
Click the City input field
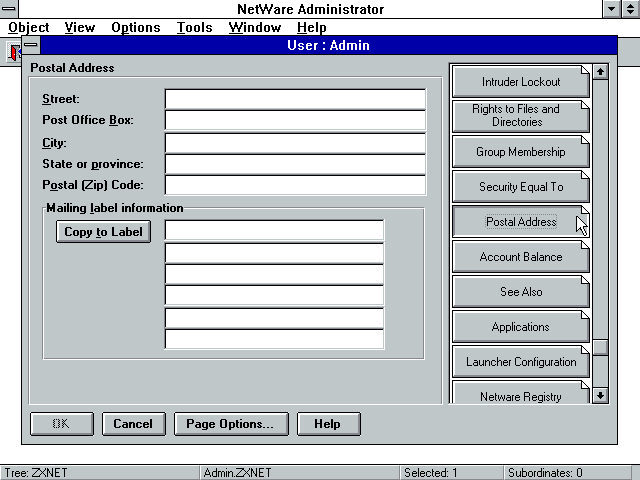point(295,143)
